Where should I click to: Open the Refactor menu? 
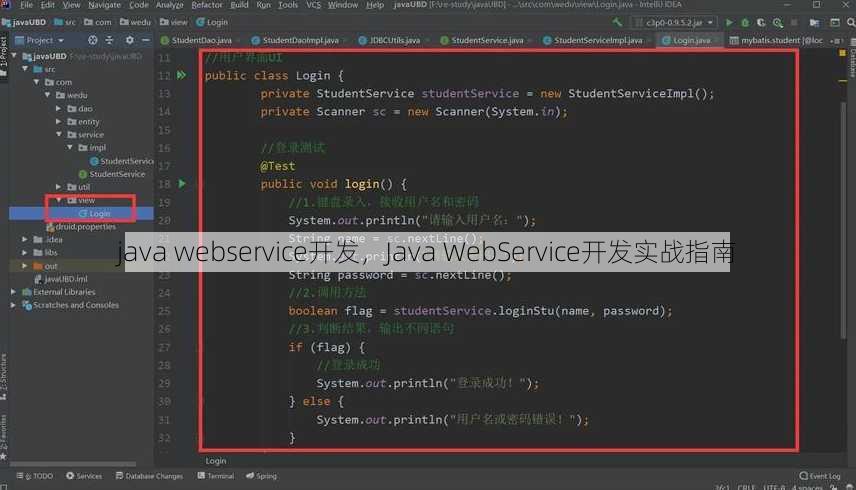pos(207,5)
